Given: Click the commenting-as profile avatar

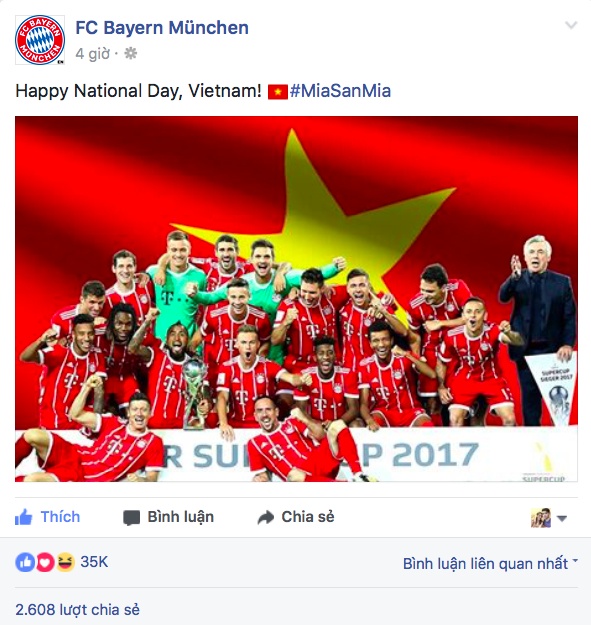Looking at the screenshot, I should pyautogui.click(x=541, y=518).
